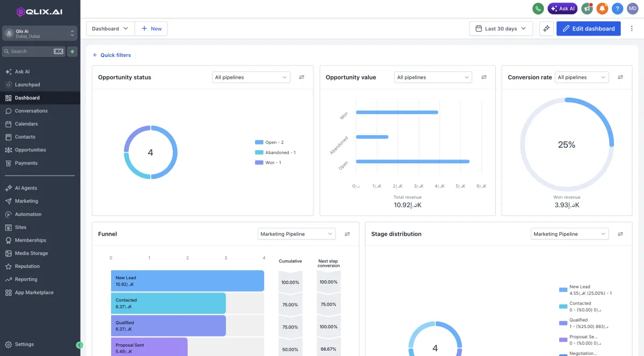
Task: Expand the Qlix Ai Dubai account switcher
Action: click(40, 33)
